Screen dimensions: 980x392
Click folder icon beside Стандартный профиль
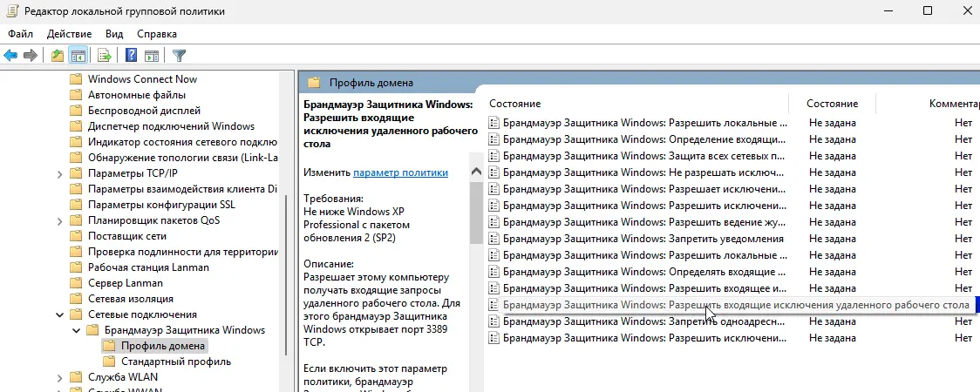pos(109,362)
